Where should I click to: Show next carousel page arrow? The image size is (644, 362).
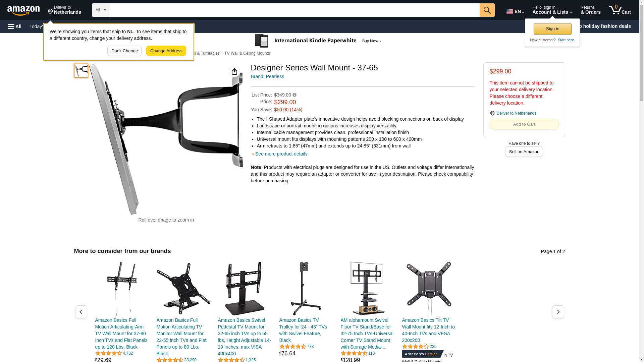(558, 312)
